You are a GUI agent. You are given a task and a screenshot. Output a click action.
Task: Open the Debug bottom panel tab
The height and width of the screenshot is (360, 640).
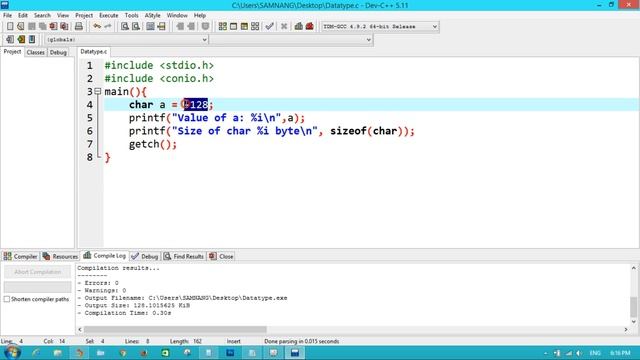[x=145, y=256]
